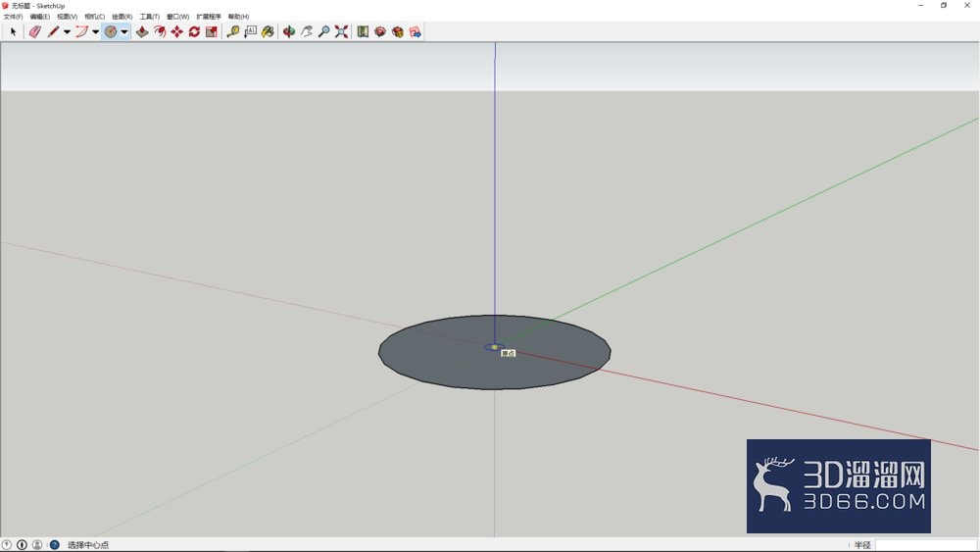Select the Offset tool
The image size is (980, 552).
[160, 31]
